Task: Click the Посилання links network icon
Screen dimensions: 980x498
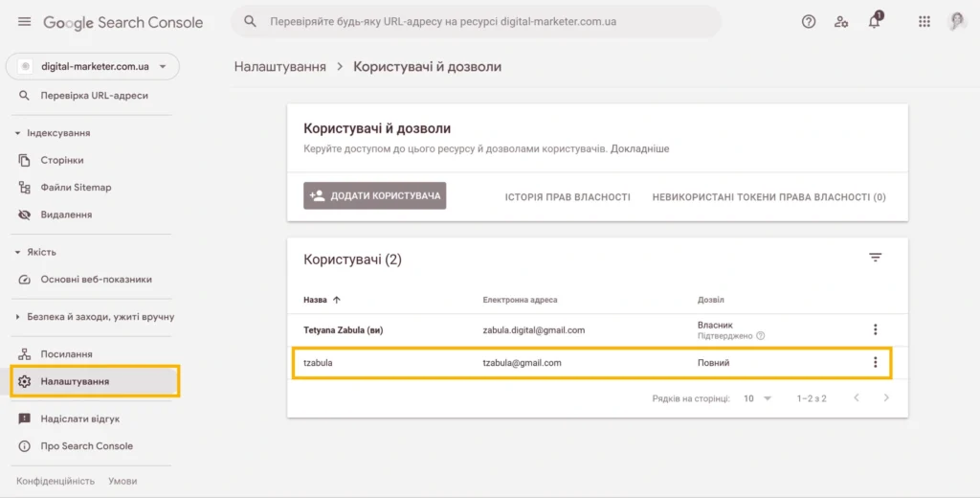Action: pos(24,354)
